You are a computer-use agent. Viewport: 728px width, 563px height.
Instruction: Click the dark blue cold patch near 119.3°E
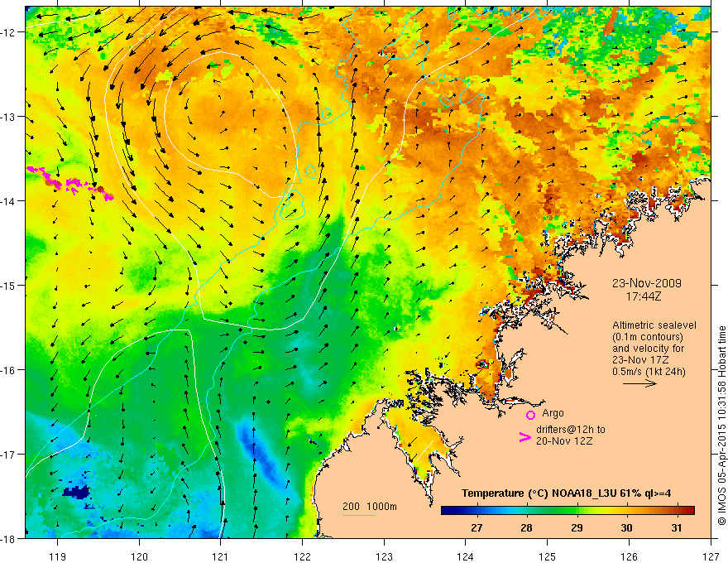pos(76,493)
